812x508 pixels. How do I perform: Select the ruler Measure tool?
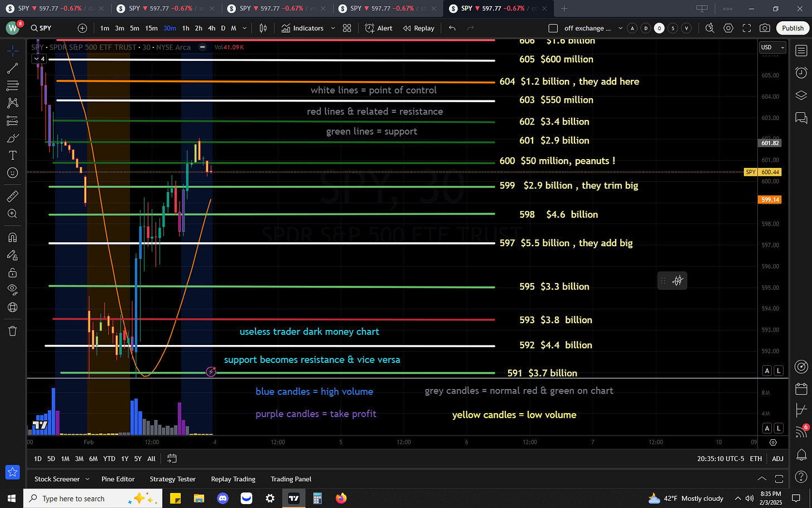(12, 197)
